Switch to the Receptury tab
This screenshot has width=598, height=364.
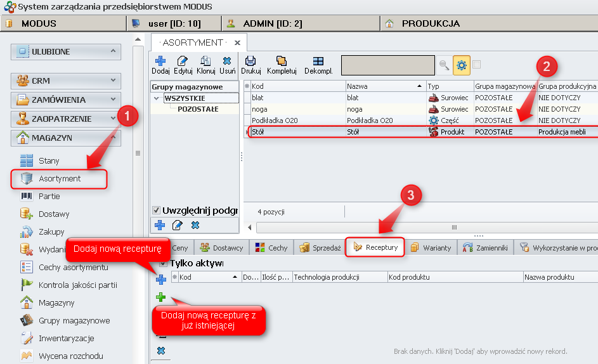[375, 247]
